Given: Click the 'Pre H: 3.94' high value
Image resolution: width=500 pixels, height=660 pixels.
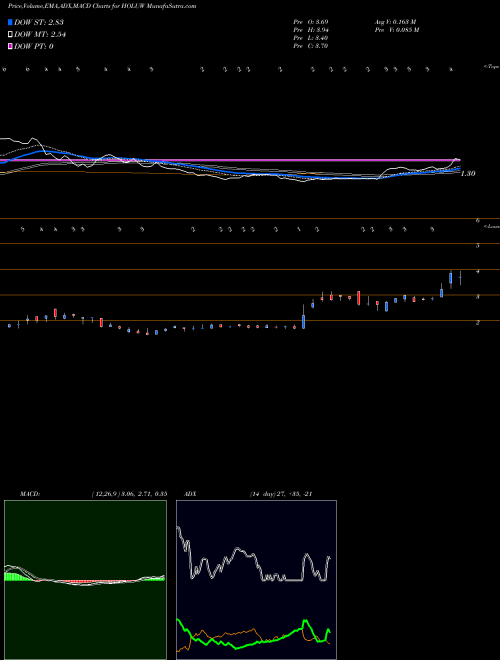Looking at the screenshot, I should 311,30.
